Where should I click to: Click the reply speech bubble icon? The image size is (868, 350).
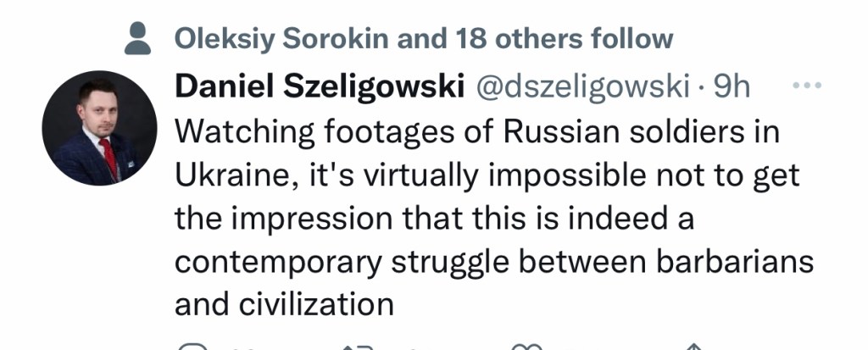pos(193,347)
